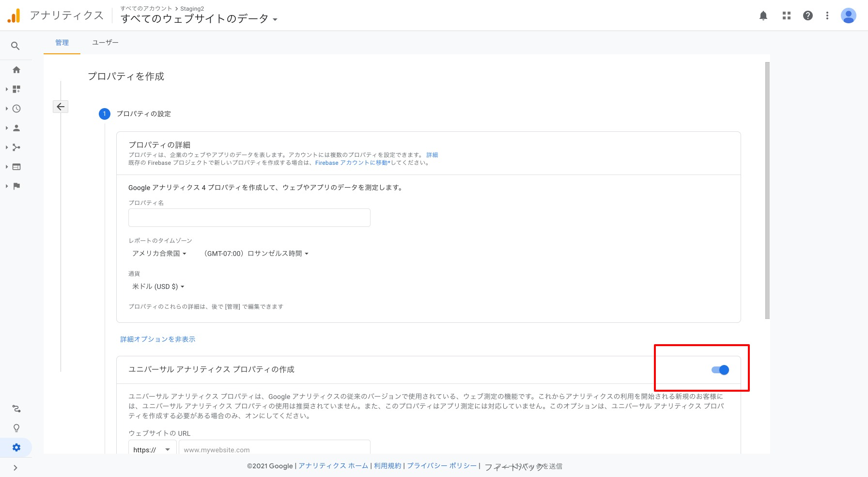This screenshot has height=477, width=868.
Task: Open the time zone dropdown ロサンゼルス時間
Action: coord(256,254)
